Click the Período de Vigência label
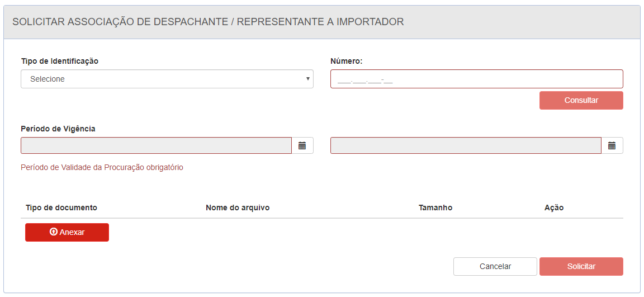This screenshot has height=297, width=644. point(58,129)
